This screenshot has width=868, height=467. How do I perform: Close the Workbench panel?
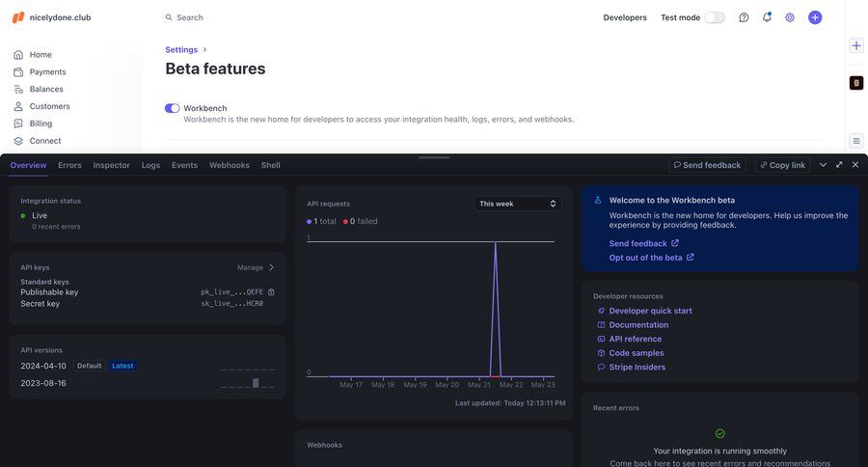pos(855,165)
